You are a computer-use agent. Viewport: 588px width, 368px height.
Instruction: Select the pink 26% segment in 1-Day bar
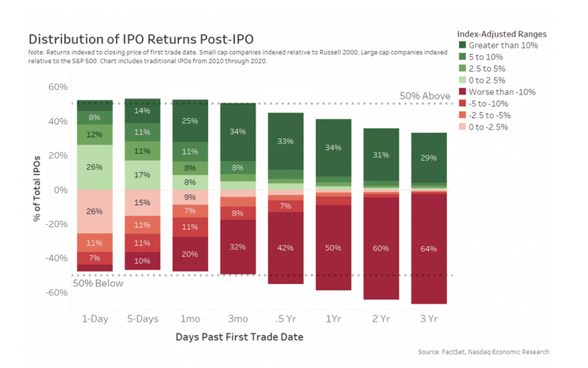pos(94,212)
